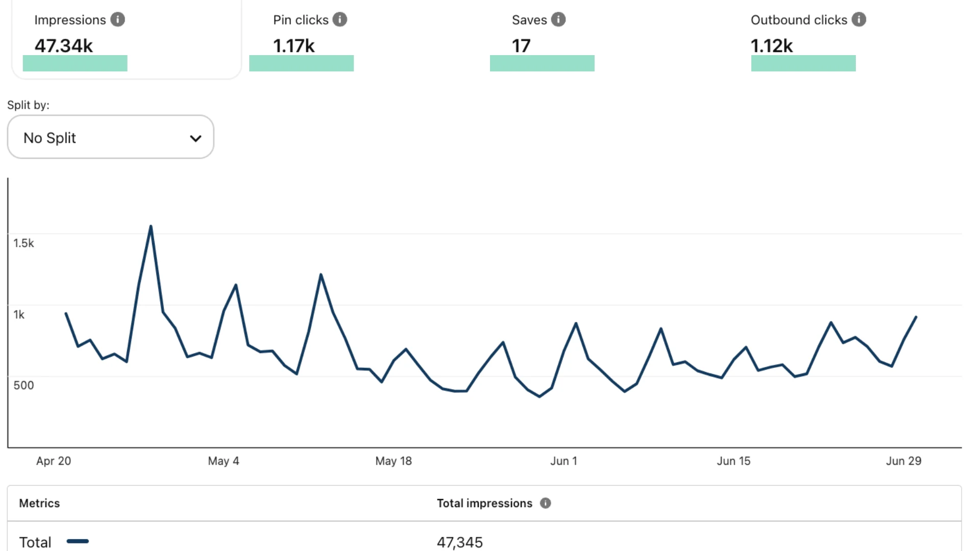The height and width of the screenshot is (551, 980).
Task: Click the May 18 axis label
Action: click(x=394, y=461)
